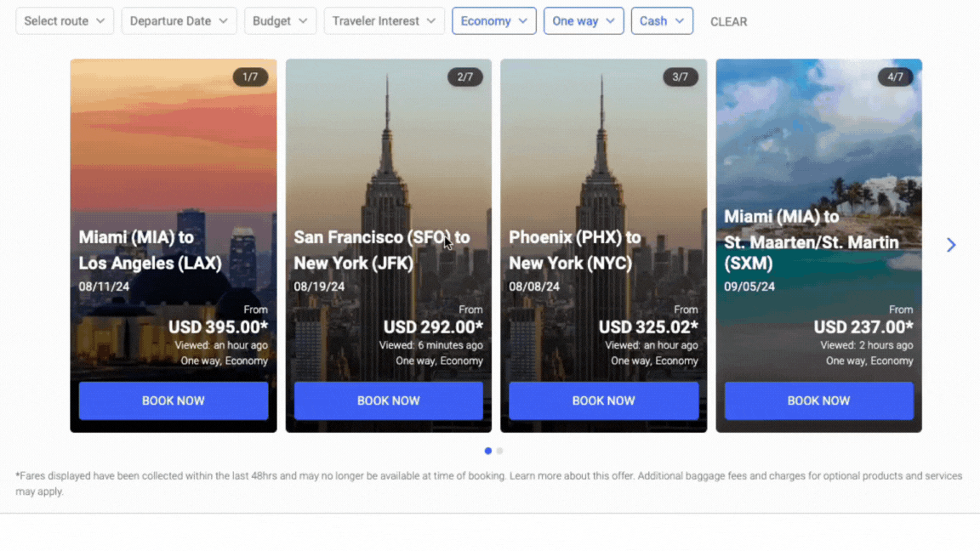
Task: Select the Phoenix (PHX) to New York title
Action: click(575, 250)
